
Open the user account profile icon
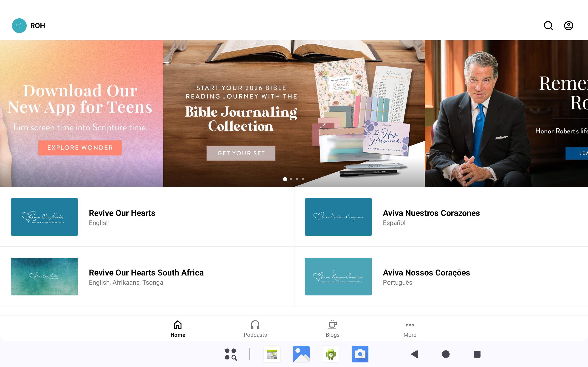pos(568,26)
